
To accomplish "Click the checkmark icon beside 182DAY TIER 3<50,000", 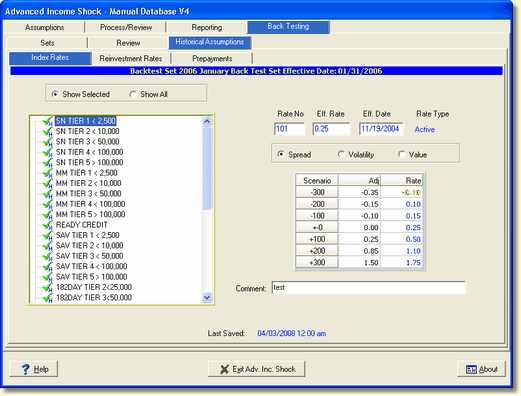I will click(48, 298).
